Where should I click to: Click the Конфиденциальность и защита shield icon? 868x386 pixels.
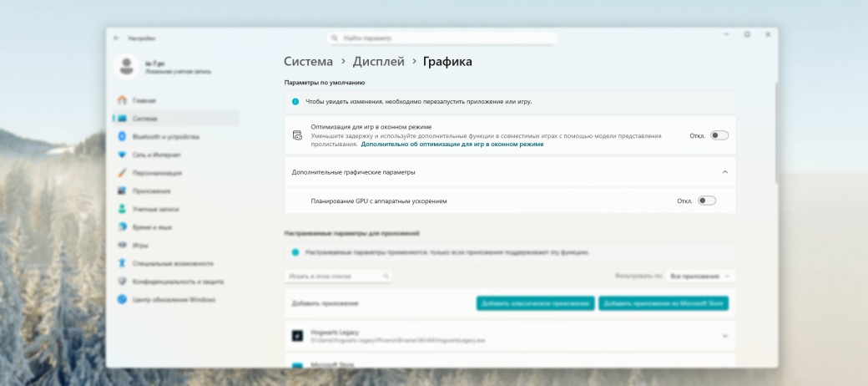click(x=123, y=282)
